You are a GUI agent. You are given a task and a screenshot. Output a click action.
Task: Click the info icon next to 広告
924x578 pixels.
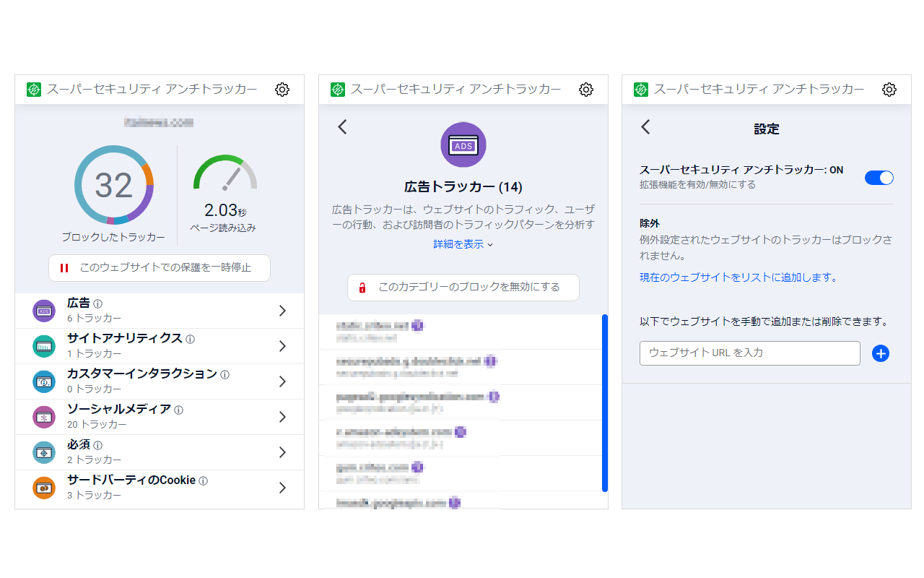point(98,304)
